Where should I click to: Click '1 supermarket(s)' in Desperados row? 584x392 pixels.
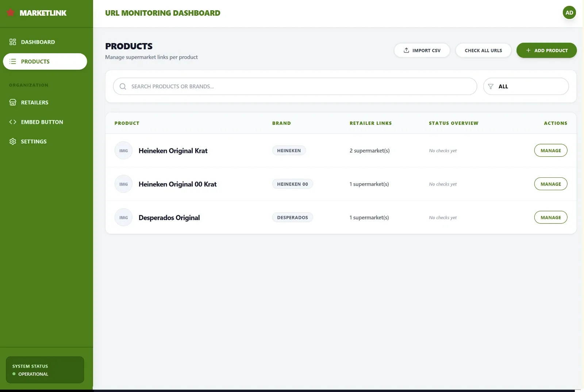[369, 218]
